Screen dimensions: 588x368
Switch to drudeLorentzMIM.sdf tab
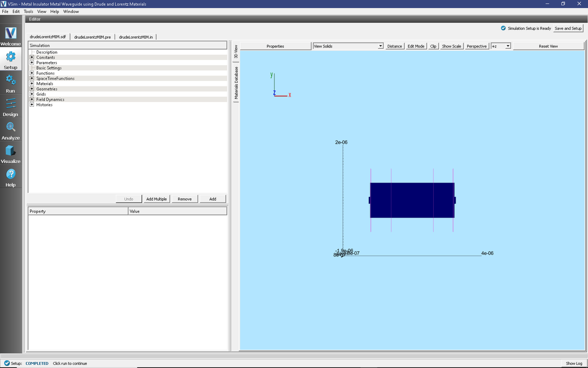pyautogui.click(x=48, y=37)
